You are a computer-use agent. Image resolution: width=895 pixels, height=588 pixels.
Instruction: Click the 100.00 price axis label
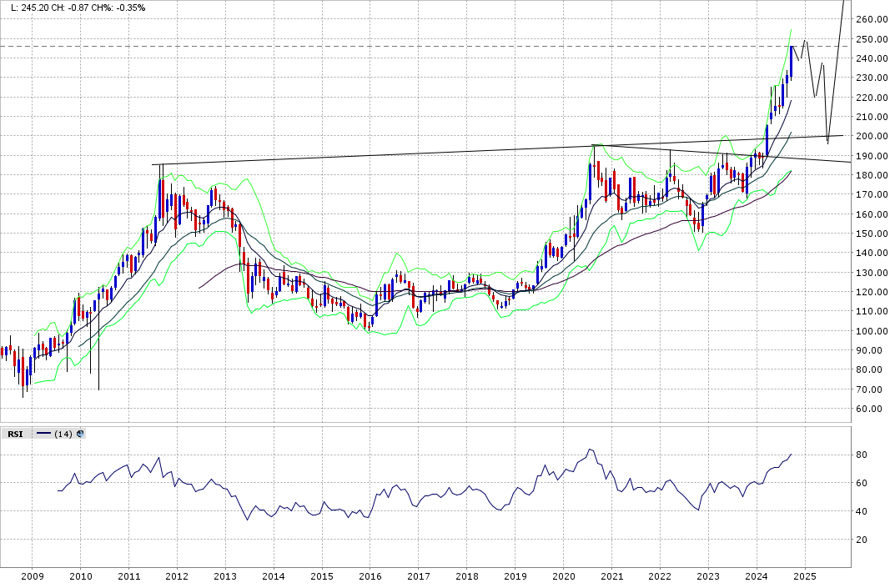point(870,331)
